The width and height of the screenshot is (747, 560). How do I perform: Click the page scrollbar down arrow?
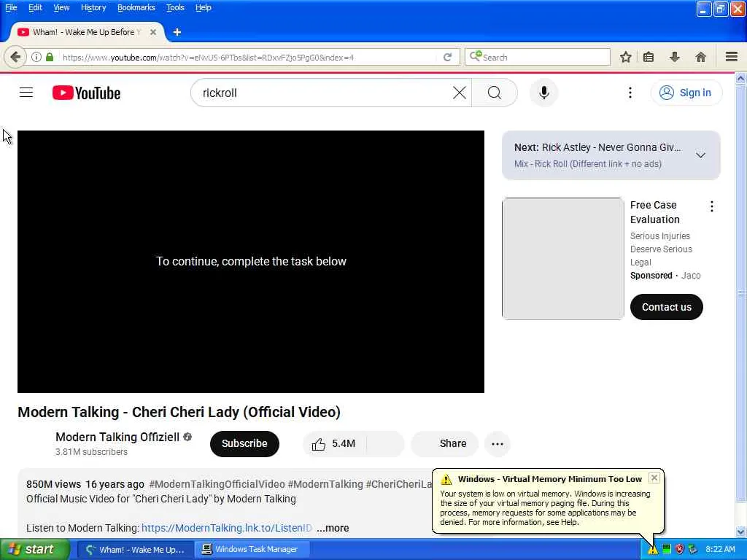pos(741,532)
